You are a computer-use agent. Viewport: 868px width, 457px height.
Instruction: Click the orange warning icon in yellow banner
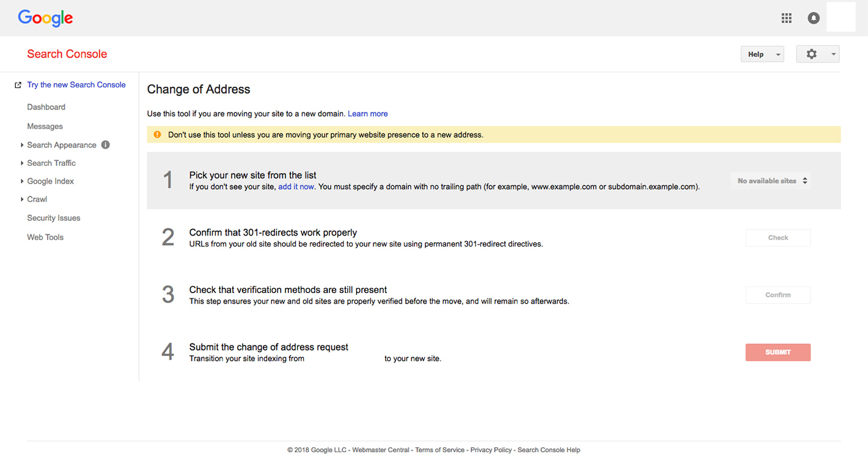[x=158, y=135]
